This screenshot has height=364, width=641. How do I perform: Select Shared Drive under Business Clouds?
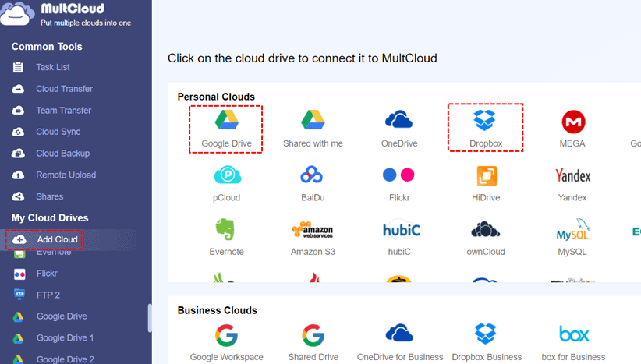coord(313,342)
